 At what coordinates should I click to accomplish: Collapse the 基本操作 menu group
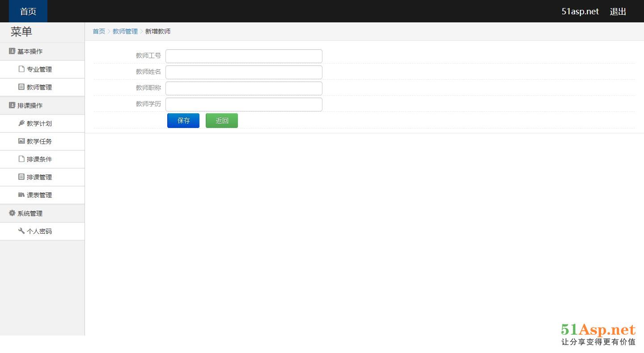coord(42,51)
